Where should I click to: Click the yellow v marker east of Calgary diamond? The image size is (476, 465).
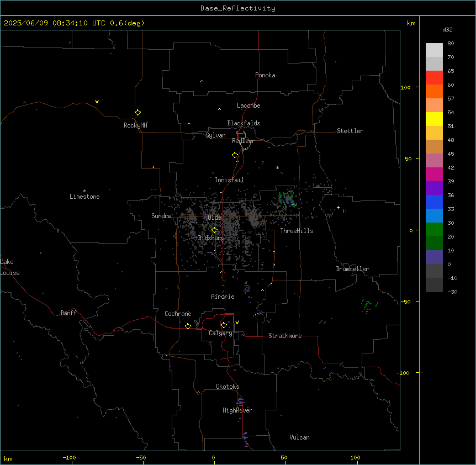click(237, 323)
